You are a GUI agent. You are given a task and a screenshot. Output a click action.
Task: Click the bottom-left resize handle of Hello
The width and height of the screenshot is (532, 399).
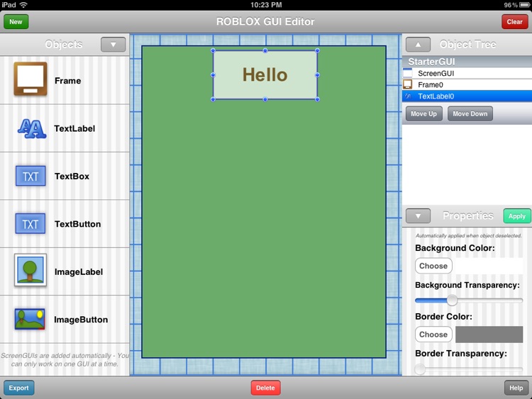213,99
